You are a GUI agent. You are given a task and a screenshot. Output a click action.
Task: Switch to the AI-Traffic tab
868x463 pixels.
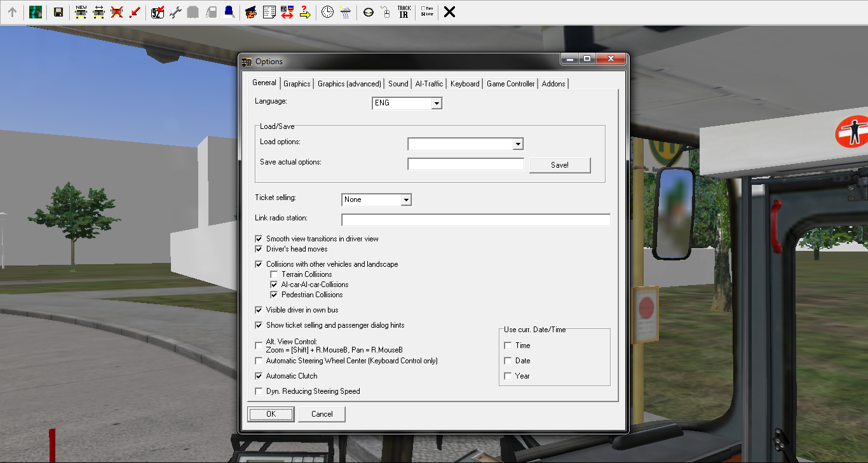(429, 84)
